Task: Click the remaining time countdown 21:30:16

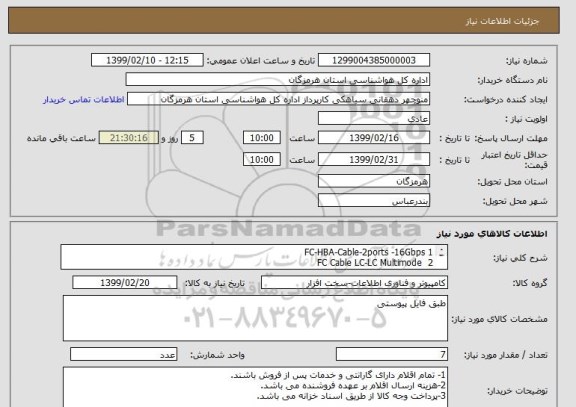Action: pos(129,138)
